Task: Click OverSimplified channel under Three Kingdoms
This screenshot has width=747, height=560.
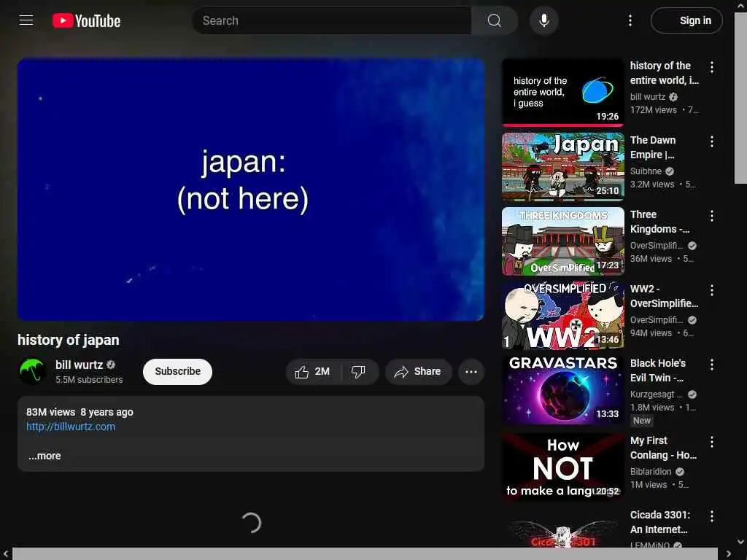Action: [x=656, y=246]
